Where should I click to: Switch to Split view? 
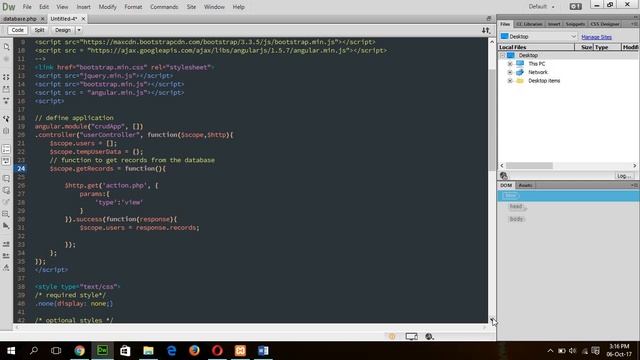39,30
